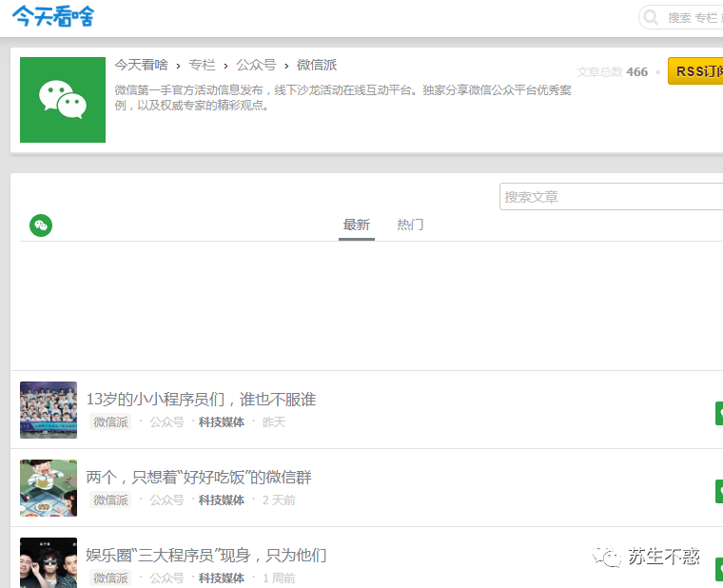Screen dimensions: 723x588
Task: Click the search magnifier icon in header
Action: tap(651, 17)
